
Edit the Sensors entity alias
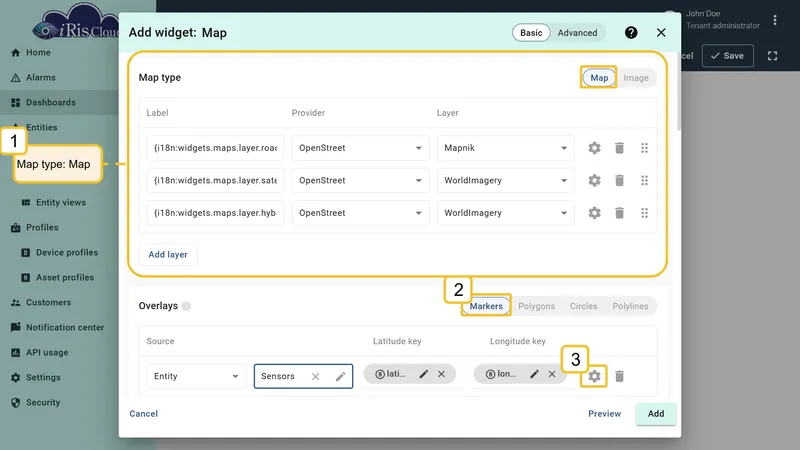click(340, 377)
